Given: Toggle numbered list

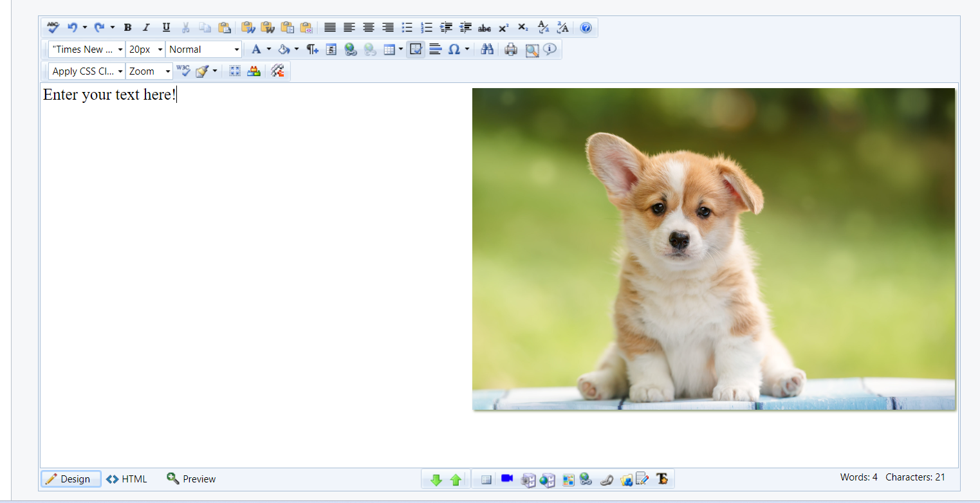Looking at the screenshot, I should (x=426, y=28).
